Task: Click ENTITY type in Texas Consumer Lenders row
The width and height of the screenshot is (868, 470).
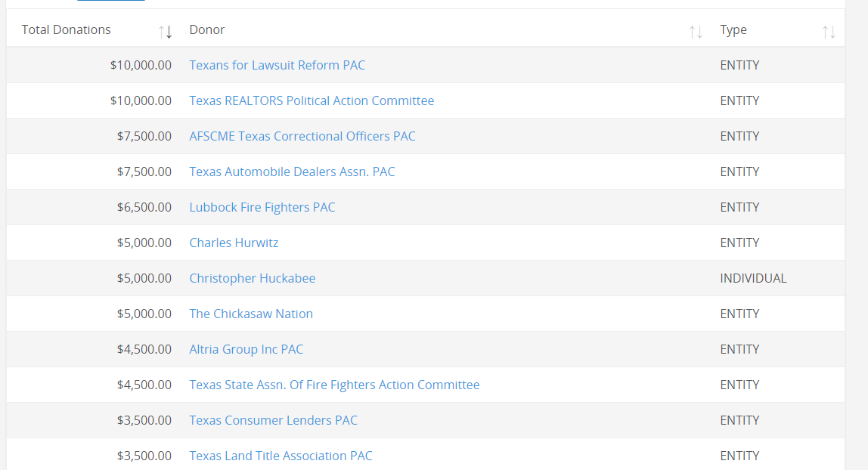Action: tap(739, 420)
